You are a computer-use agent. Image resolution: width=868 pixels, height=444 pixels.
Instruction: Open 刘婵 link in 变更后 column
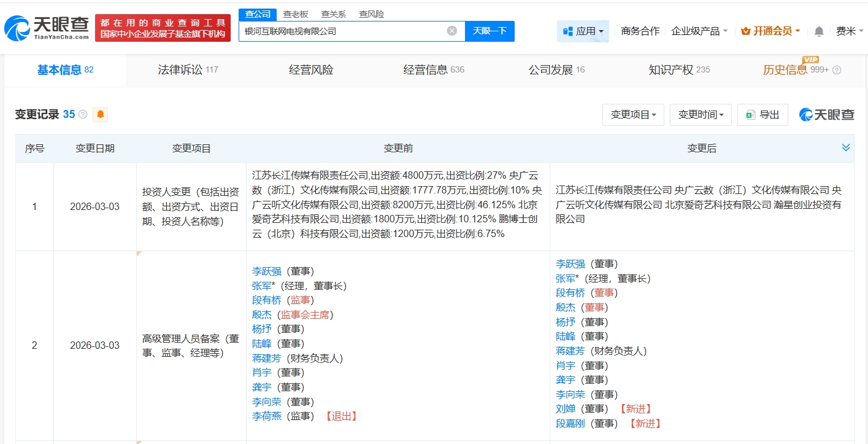(x=566, y=408)
